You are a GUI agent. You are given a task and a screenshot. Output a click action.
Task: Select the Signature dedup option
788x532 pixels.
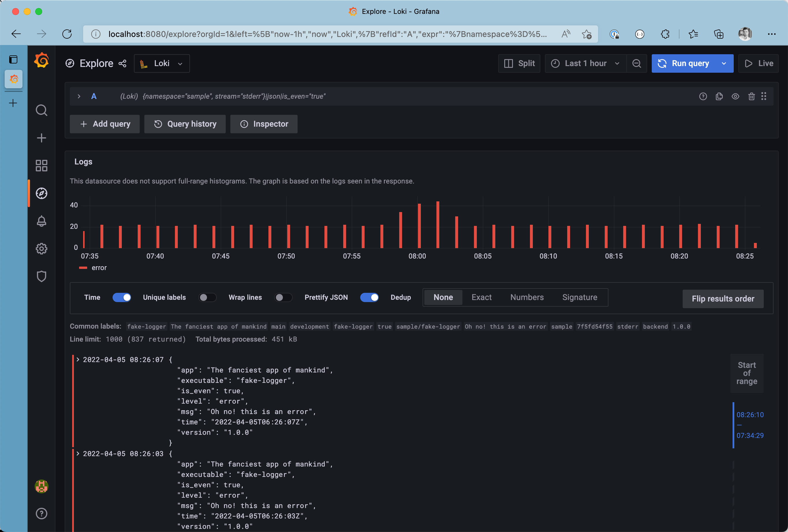click(580, 297)
